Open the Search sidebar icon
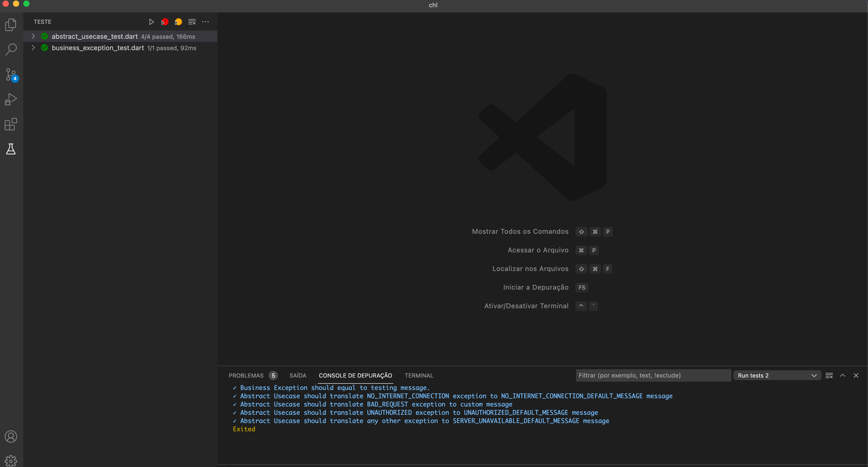 pos(11,49)
